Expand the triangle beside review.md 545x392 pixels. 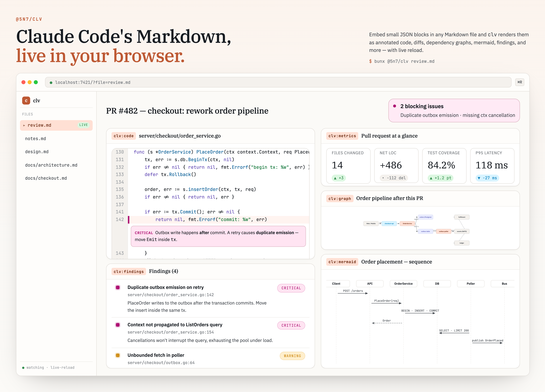click(24, 125)
